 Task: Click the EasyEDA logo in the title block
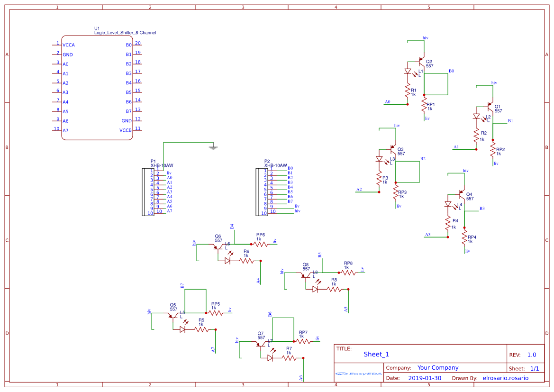click(x=358, y=374)
